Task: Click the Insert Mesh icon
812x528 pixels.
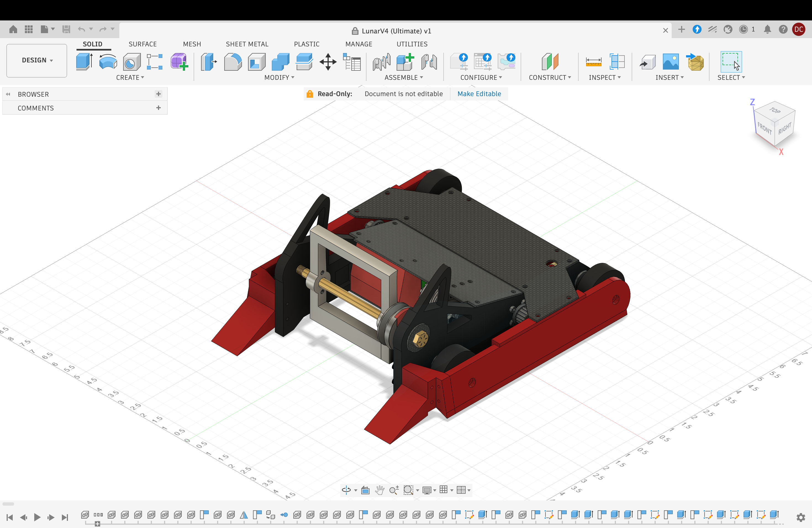Action: [x=695, y=62]
